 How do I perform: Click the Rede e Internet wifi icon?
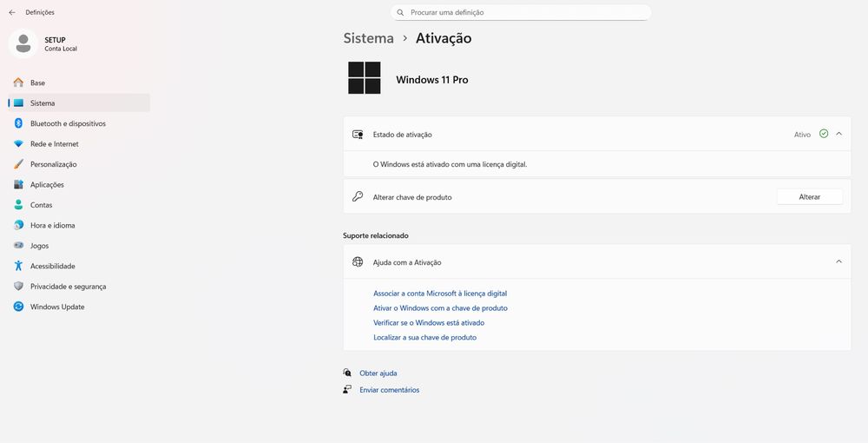coord(18,144)
